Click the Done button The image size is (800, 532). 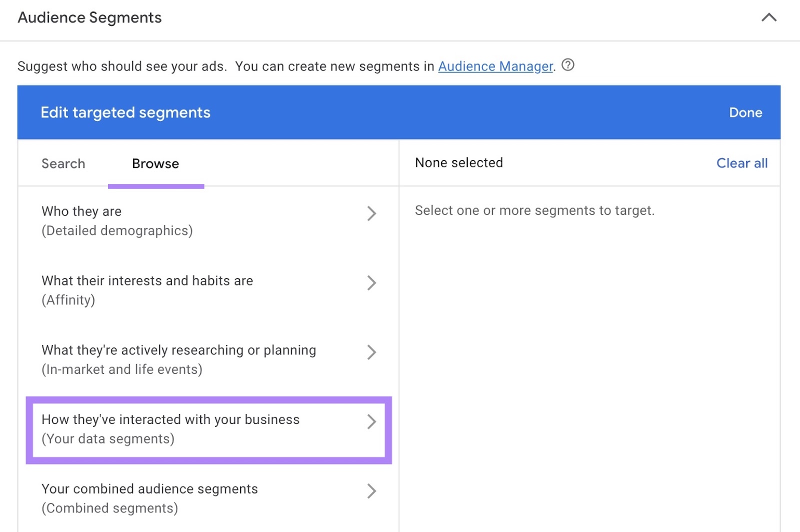745,112
